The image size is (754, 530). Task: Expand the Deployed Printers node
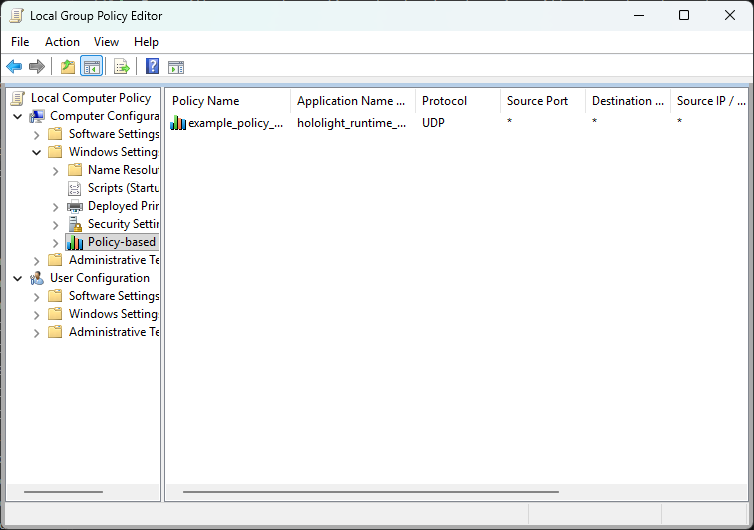click(x=55, y=207)
